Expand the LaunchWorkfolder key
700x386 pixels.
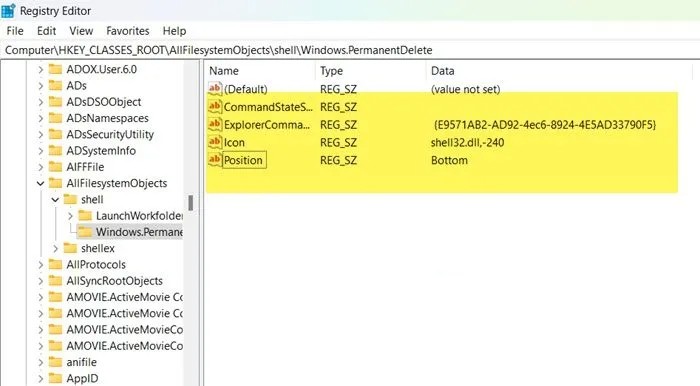pos(70,216)
